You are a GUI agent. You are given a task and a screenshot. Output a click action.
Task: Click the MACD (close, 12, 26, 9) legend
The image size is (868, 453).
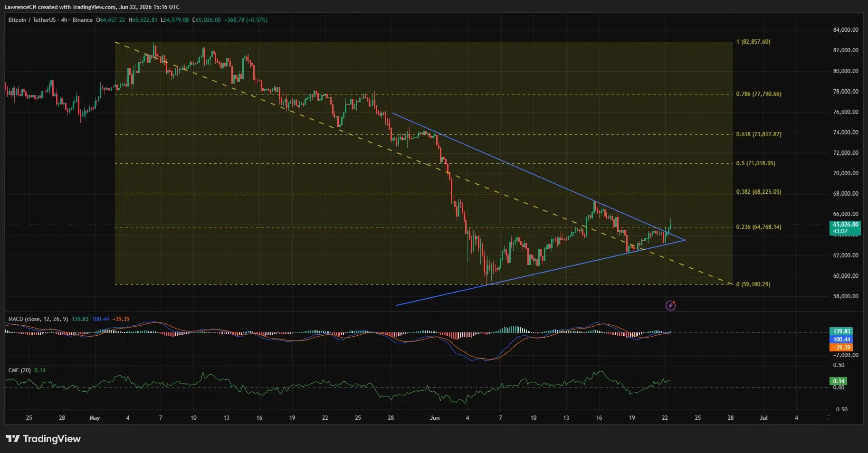point(38,319)
